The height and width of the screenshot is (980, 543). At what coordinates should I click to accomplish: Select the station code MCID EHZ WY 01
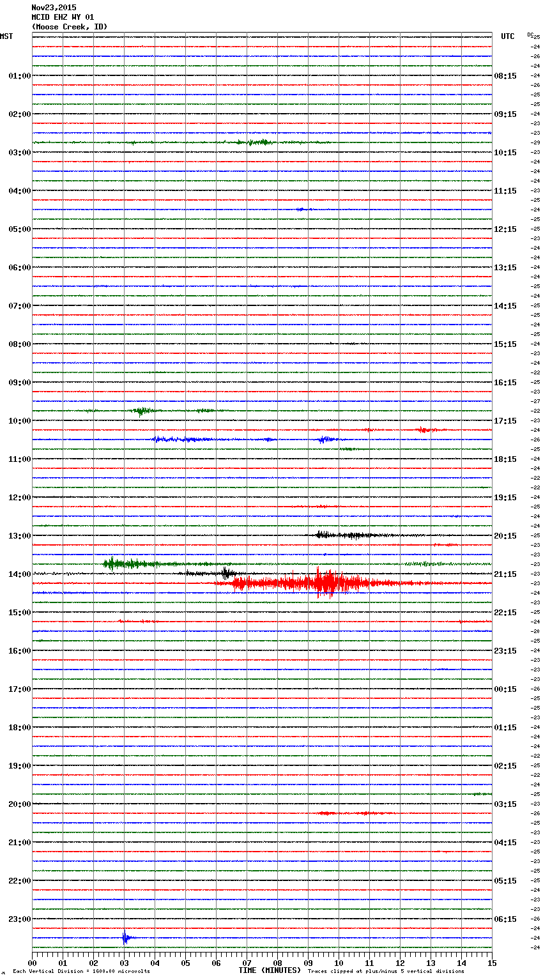point(63,17)
